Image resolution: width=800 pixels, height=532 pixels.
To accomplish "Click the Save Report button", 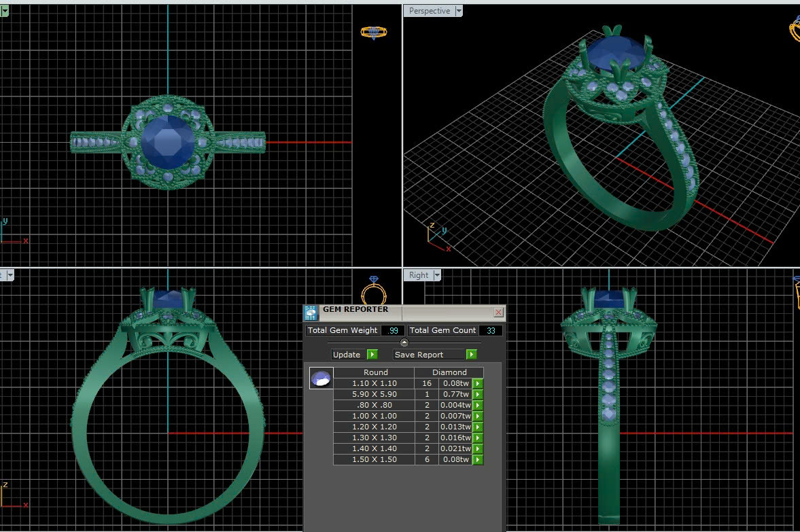I will (x=434, y=355).
